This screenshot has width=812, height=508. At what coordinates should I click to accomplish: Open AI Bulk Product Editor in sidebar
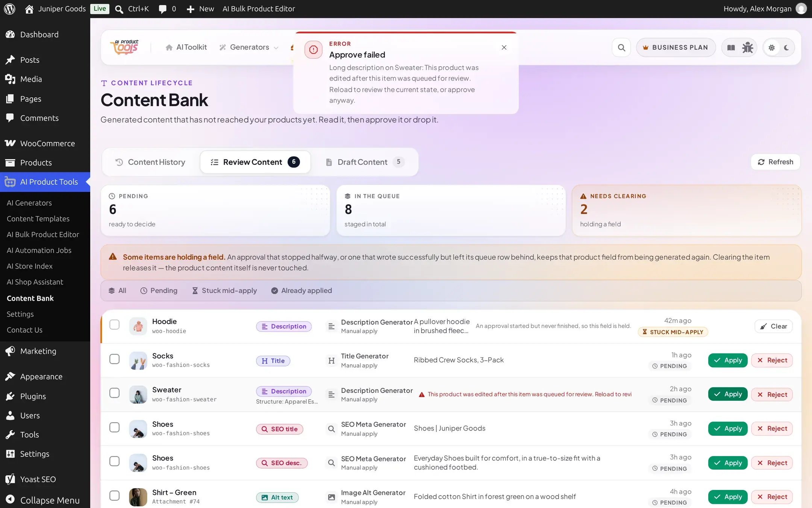[x=43, y=234]
